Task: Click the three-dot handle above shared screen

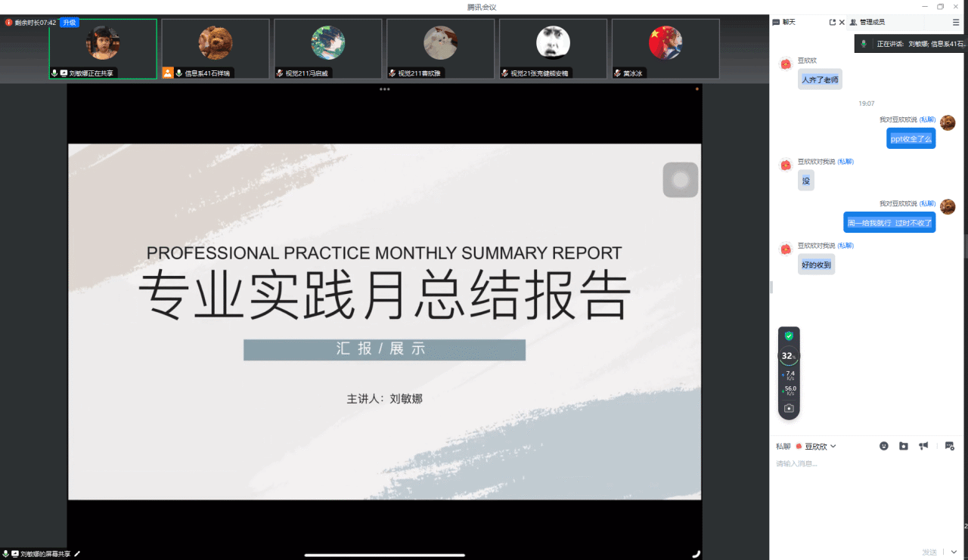Action: point(384,89)
